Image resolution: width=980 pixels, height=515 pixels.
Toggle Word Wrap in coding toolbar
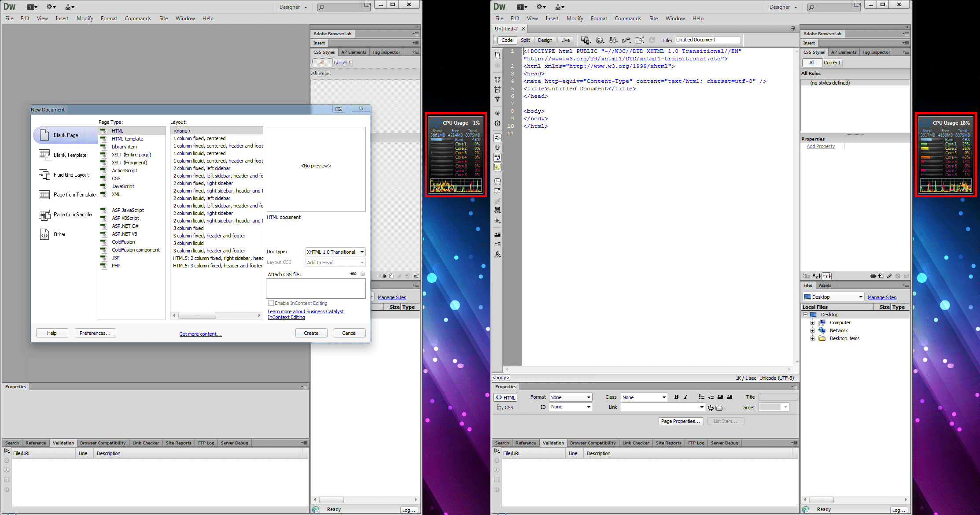(497, 157)
